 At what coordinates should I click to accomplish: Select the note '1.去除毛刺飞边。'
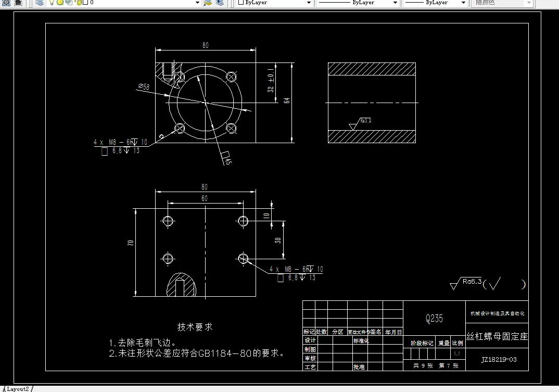click(143, 343)
